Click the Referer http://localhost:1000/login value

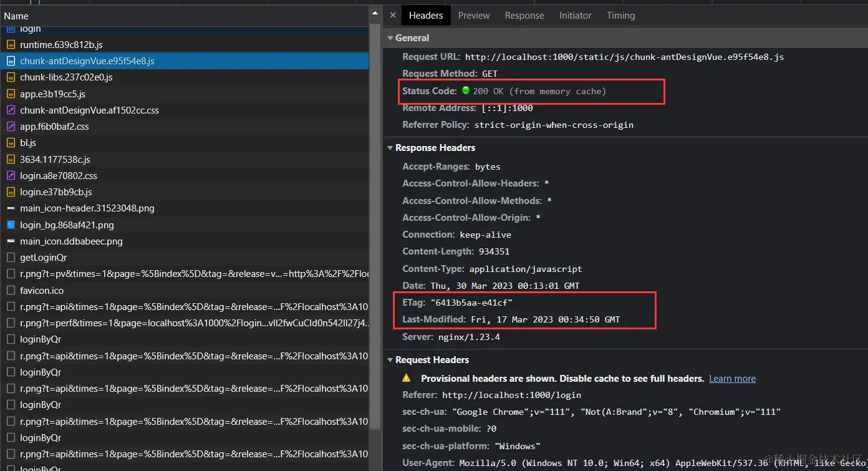pos(511,395)
